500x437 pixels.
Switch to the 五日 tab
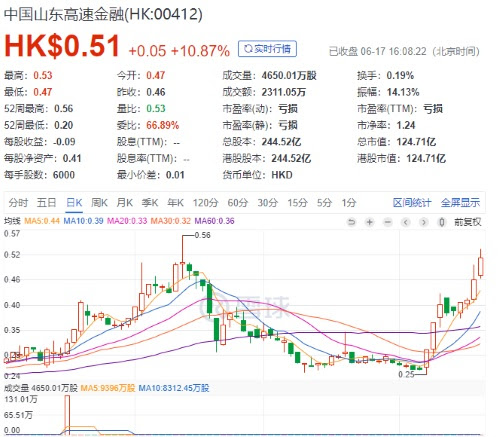(46, 202)
